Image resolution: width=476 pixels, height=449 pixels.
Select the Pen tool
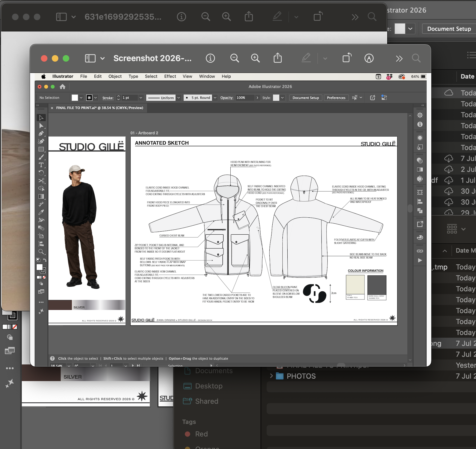click(41, 134)
